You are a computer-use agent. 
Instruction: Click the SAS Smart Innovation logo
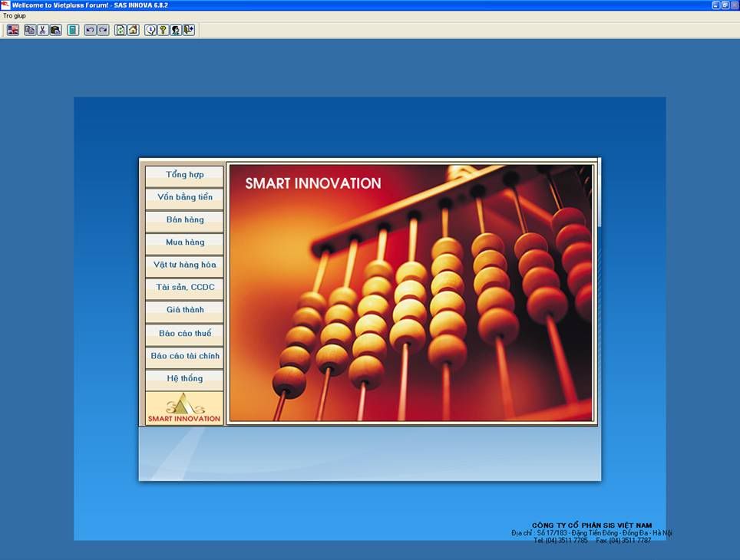click(x=184, y=408)
